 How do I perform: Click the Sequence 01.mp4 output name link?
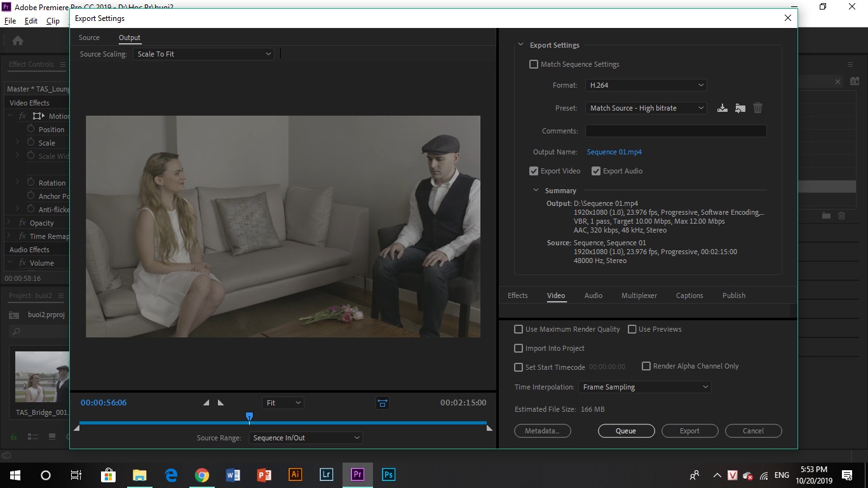click(614, 152)
